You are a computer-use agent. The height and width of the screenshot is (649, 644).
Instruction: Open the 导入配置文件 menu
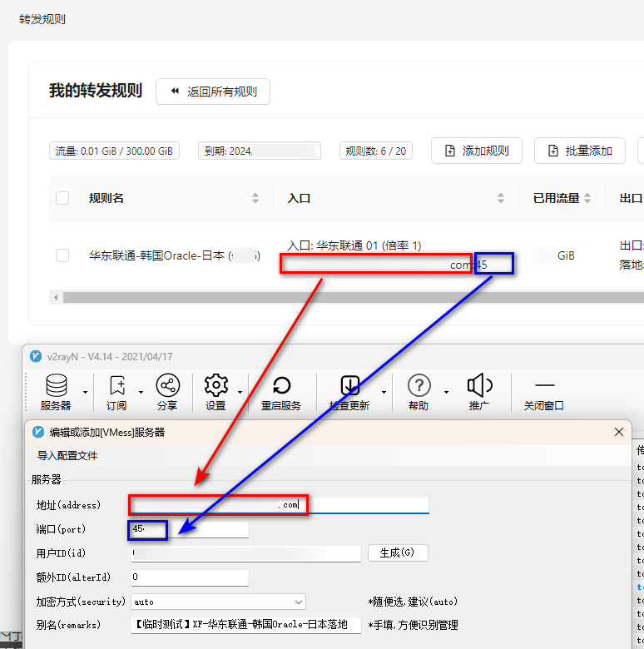[67, 456]
